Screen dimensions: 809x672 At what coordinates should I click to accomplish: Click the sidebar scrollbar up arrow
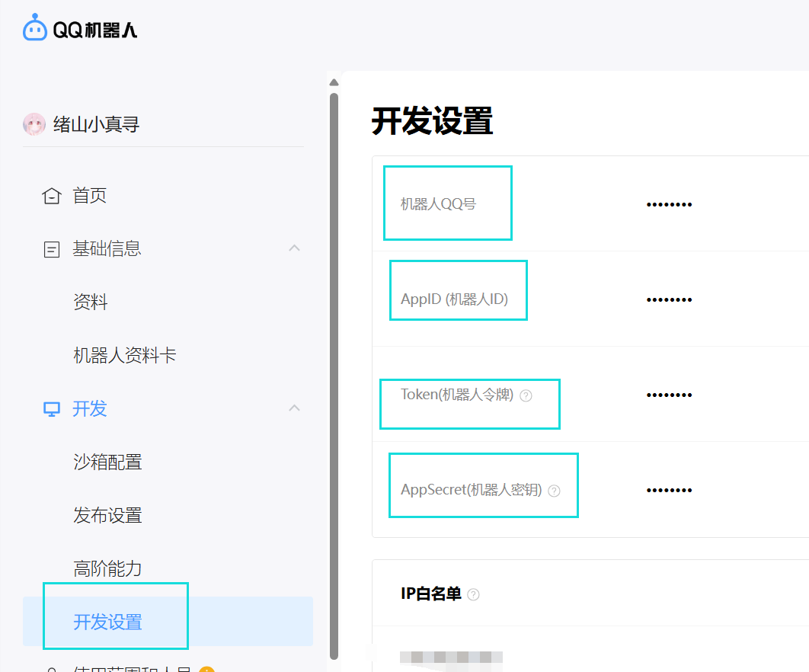click(334, 82)
